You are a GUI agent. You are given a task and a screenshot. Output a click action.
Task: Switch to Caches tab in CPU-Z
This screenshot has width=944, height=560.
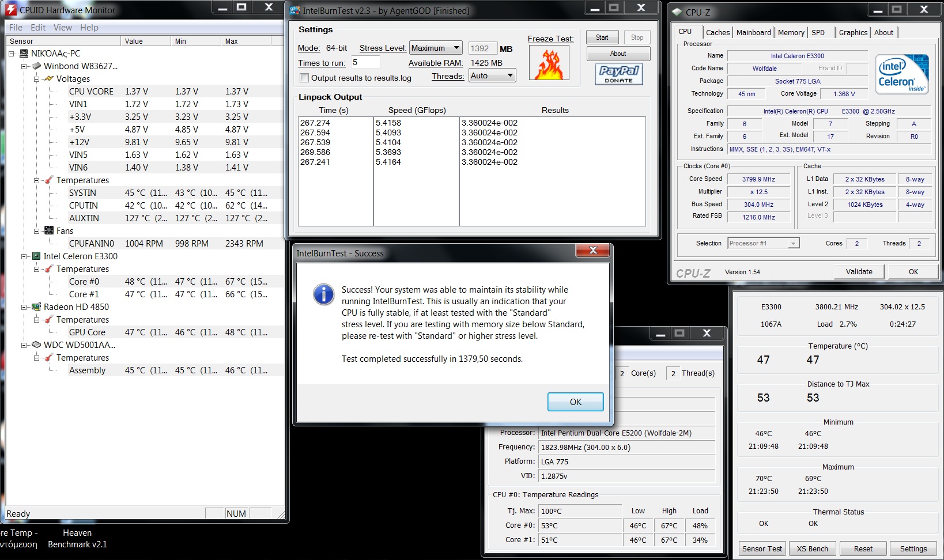(x=718, y=33)
